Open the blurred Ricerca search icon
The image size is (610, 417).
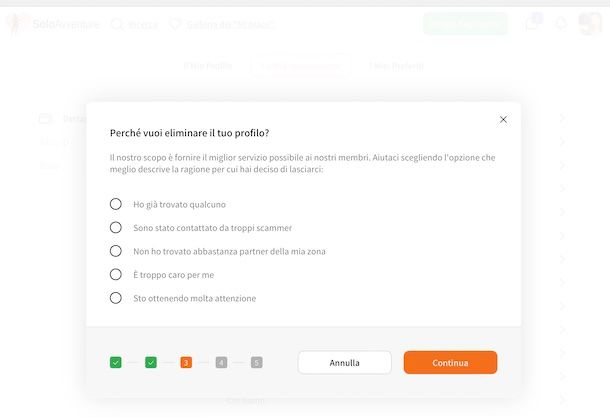point(117,25)
